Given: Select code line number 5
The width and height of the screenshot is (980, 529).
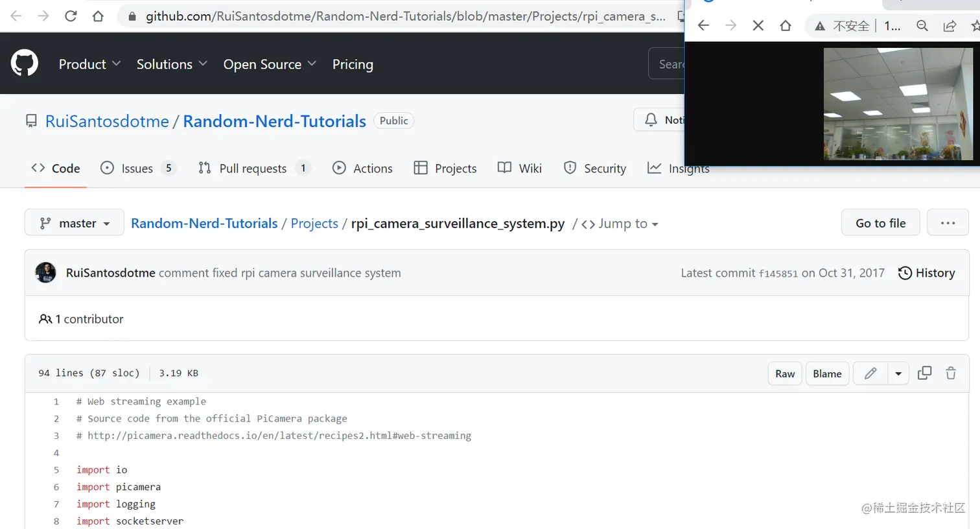Looking at the screenshot, I should point(56,470).
